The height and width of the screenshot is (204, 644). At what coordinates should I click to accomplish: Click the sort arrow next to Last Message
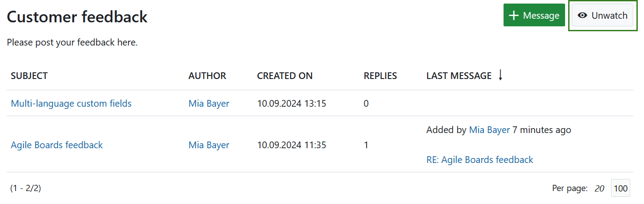pos(500,75)
